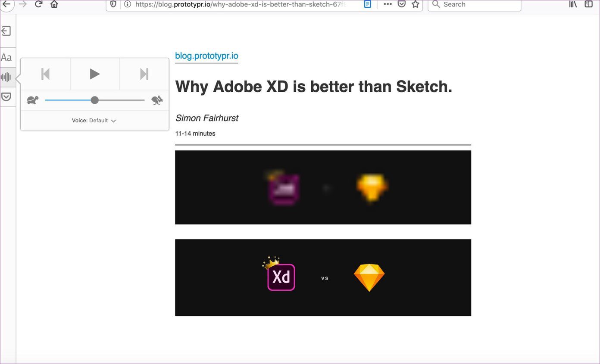The image size is (600, 364).
Task: Start narration with the play button
Action: pyautogui.click(x=95, y=74)
